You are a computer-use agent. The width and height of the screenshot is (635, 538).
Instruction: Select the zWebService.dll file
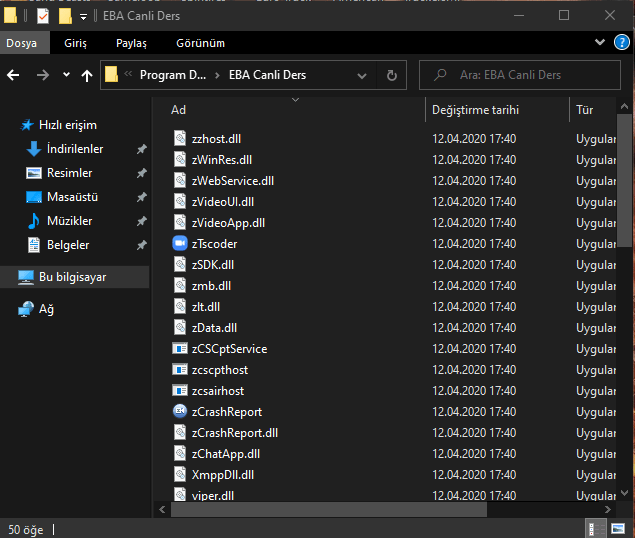coord(232,181)
